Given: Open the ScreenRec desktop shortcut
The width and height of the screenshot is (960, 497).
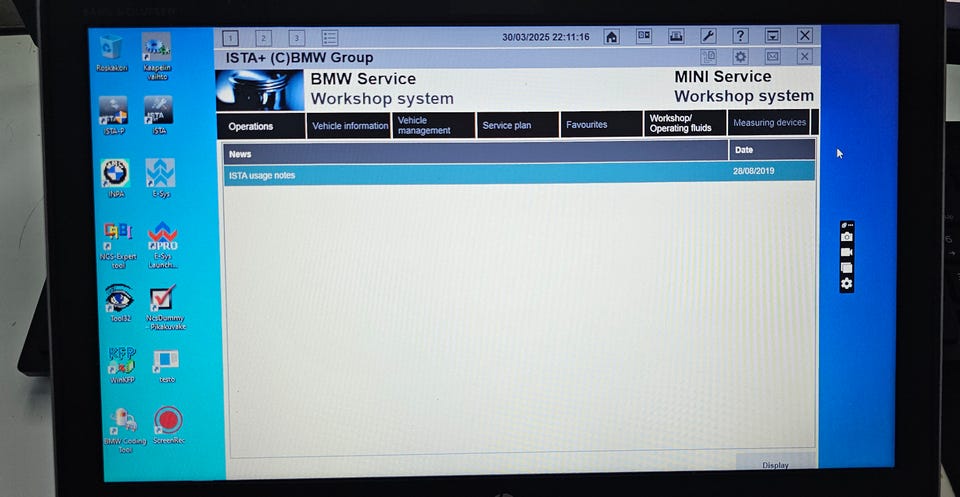Looking at the screenshot, I should click(168, 425).
